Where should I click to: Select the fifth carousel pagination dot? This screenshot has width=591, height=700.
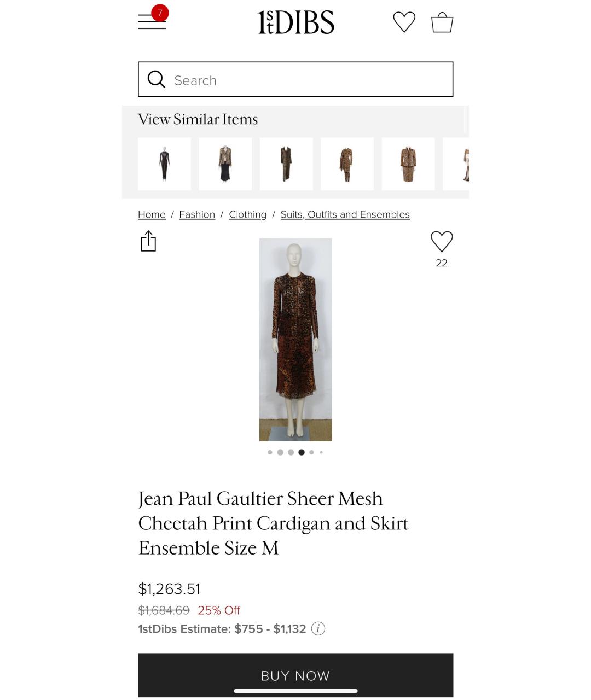pyautogui.click(x=311, y=452)
